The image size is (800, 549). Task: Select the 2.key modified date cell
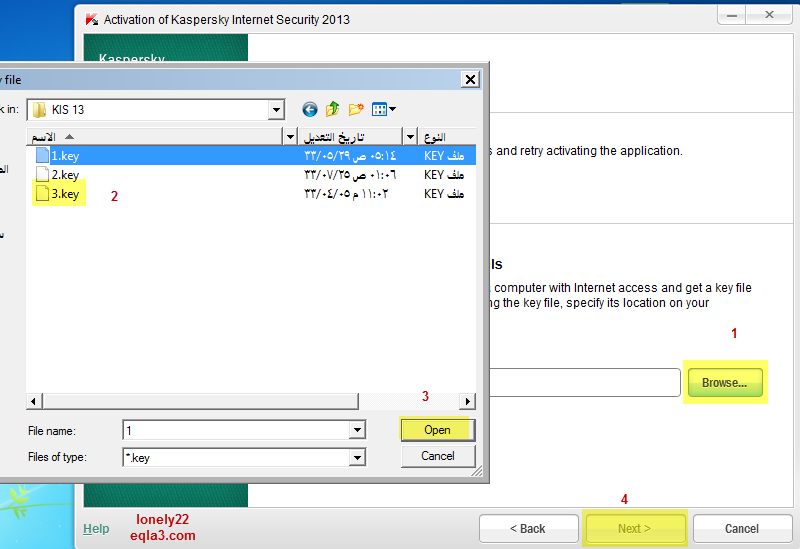[x=350, y=174]
